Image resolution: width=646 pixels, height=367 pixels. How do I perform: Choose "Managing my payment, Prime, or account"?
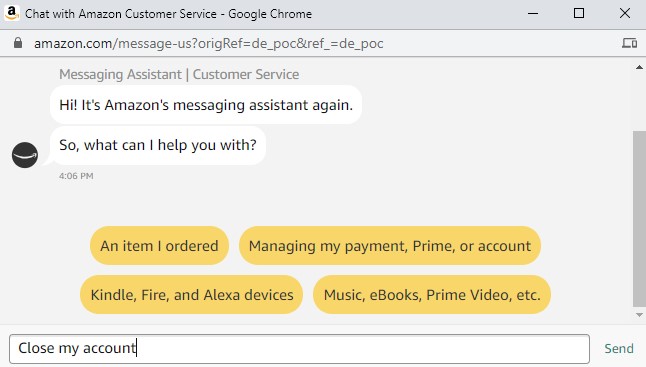point(390,245)
